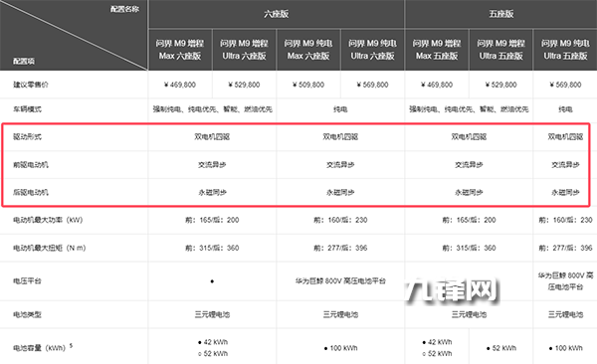Image resolution: width=597 pixels, height=364 pixels.
Task: Select the 问界 M9 增程 Ultra 五座版 column header
Action: pos(500,50)
